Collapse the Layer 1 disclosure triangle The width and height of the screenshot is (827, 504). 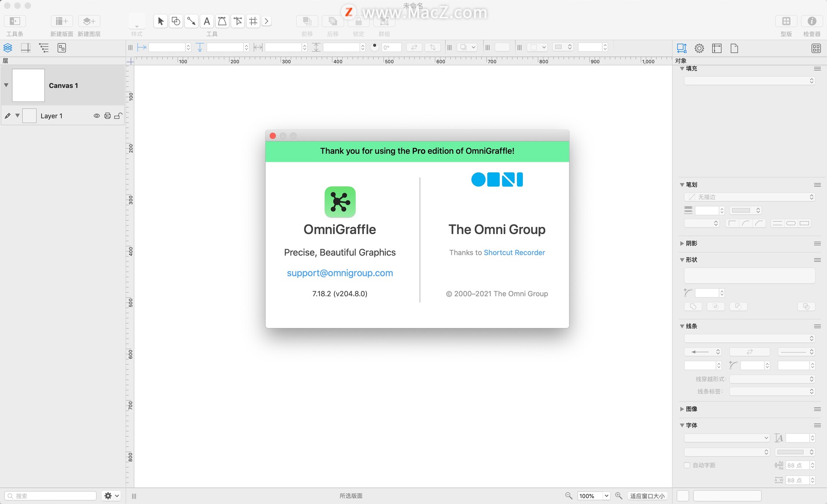tap(18, 115)
